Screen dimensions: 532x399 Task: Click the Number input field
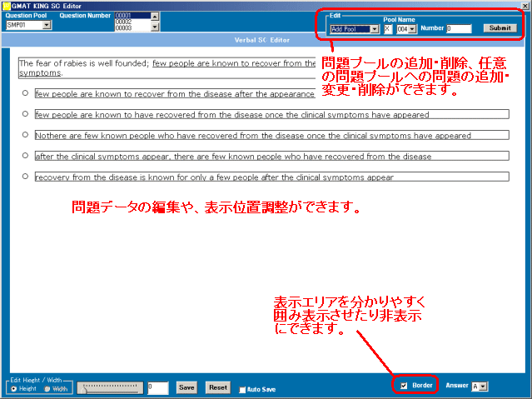pos(459,29)
